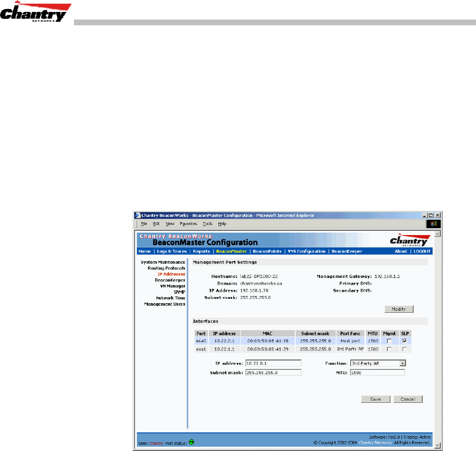476x451 pixels.
Task: Open the File menu
Action: point(144,224)
